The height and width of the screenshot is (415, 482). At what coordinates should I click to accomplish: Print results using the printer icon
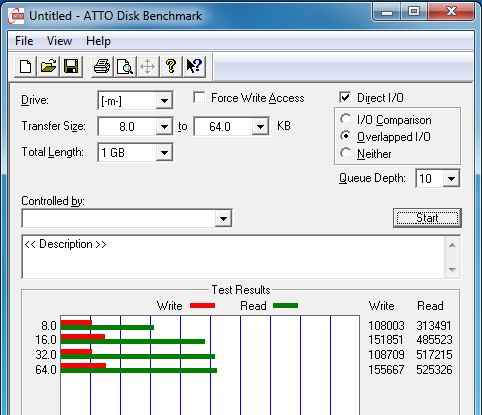102,66
